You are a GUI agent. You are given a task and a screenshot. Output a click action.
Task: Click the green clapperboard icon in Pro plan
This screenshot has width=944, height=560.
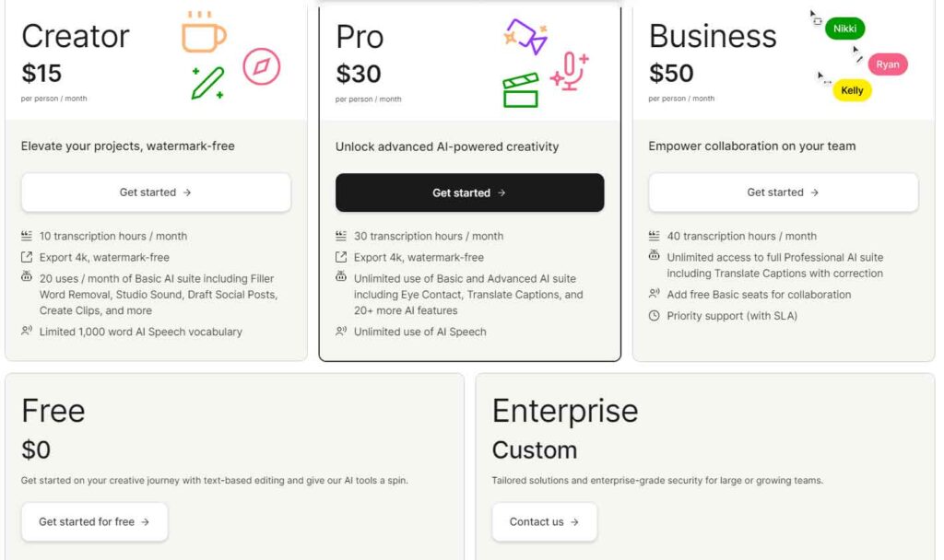tap(521, 91)
